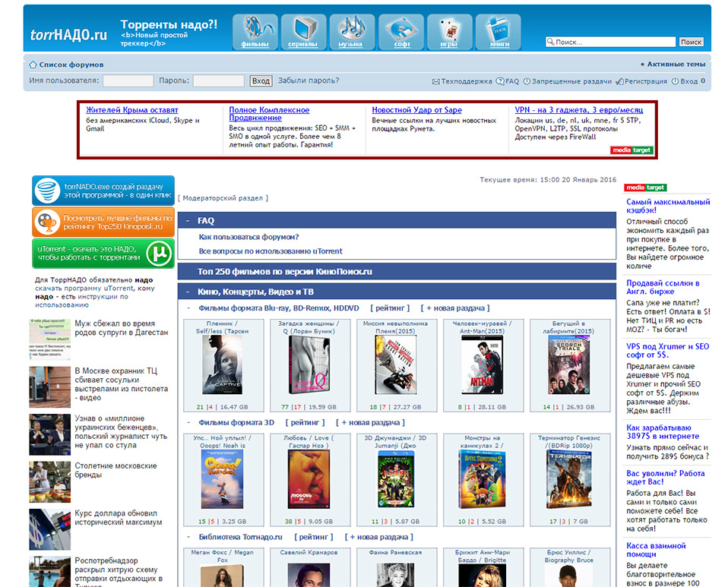Open Новостной Удар от Sape ad link
Viewport: 728px width, 587px height.
coord(417,110)
